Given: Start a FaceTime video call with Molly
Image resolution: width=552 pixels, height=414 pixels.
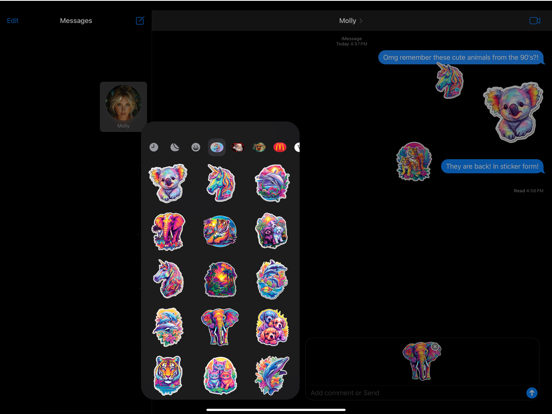Looking at the screenshot, I should 534,21.
